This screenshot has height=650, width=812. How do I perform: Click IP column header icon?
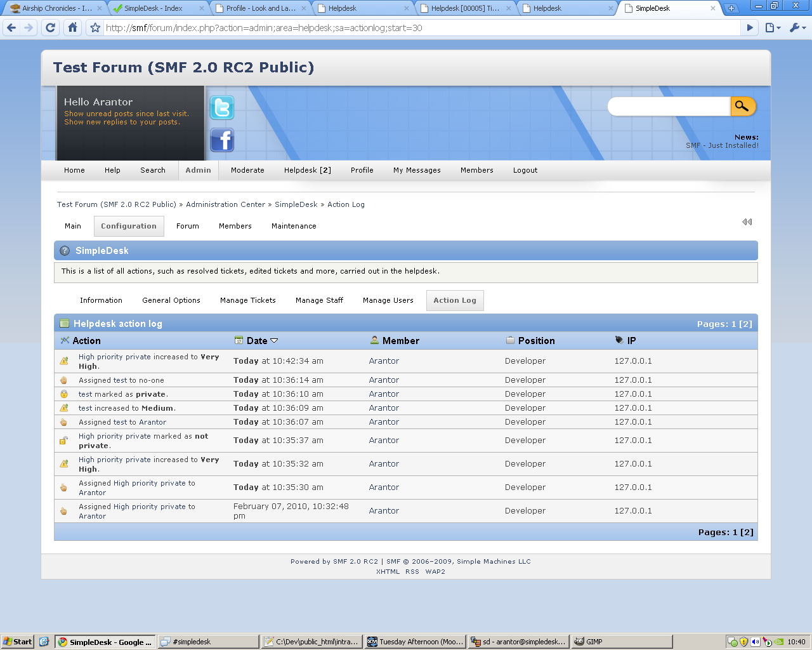point(619,340)
